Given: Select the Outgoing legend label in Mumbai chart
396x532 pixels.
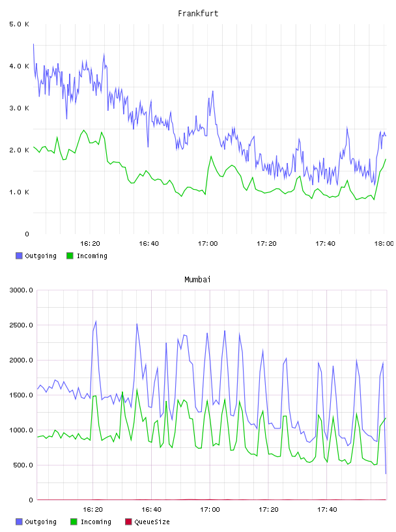Looking at the screenshot, I should pos(40,522).
